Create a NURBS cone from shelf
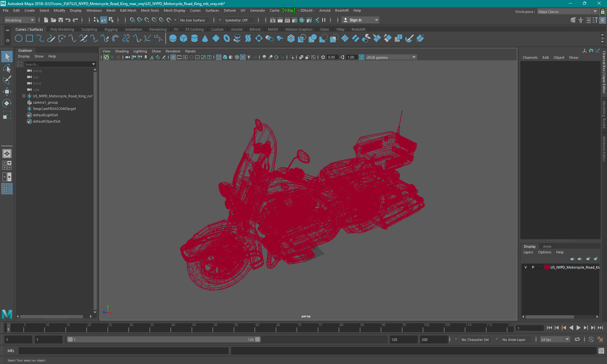The image size is (607, 364). [205, 39]
